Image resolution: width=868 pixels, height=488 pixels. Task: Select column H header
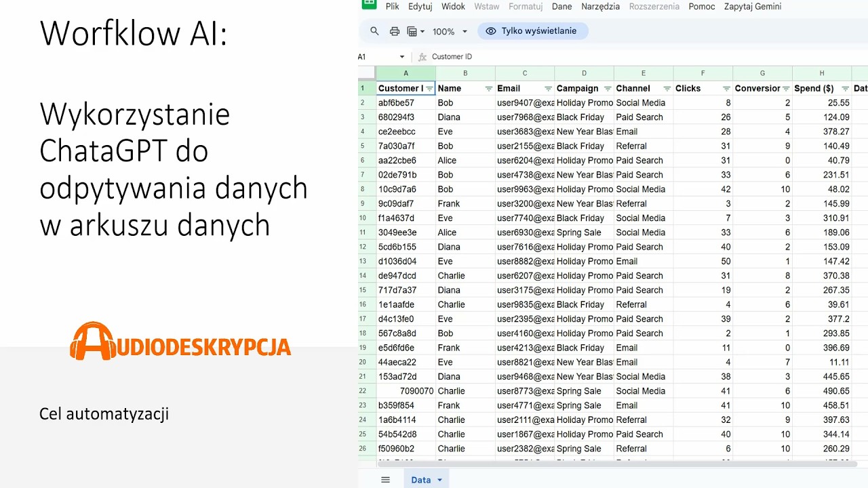point(822,73)
